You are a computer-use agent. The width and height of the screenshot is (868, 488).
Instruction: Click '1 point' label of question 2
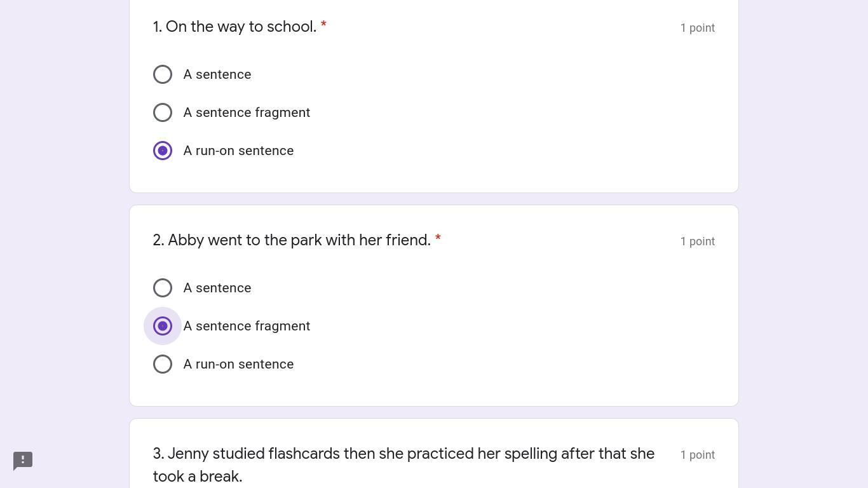(697, 241)
